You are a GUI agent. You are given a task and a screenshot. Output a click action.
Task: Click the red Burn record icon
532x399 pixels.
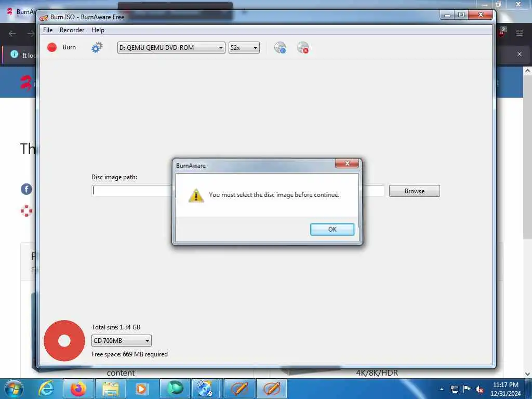[x=52, y=47]
